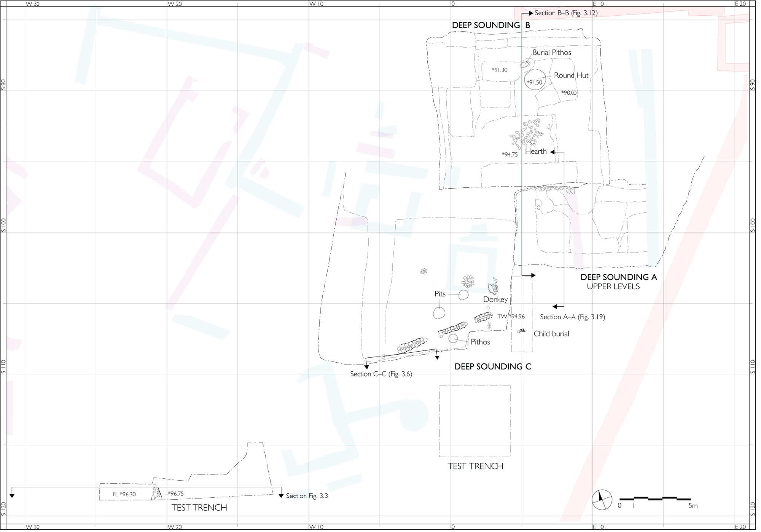Image resolution: width=761 pixels, height=532 pixels.
Task: Click the *91.30 elevation marker
Action: [499, 70]
